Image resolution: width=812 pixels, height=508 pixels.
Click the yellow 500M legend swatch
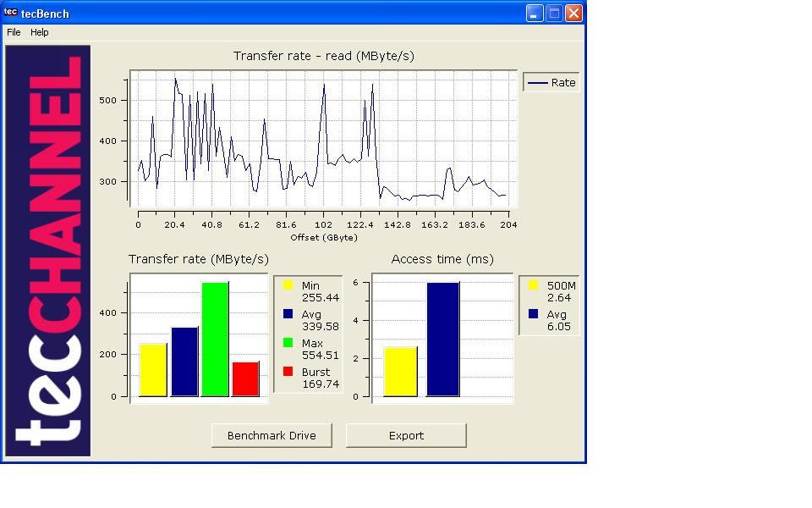[533, 285]
